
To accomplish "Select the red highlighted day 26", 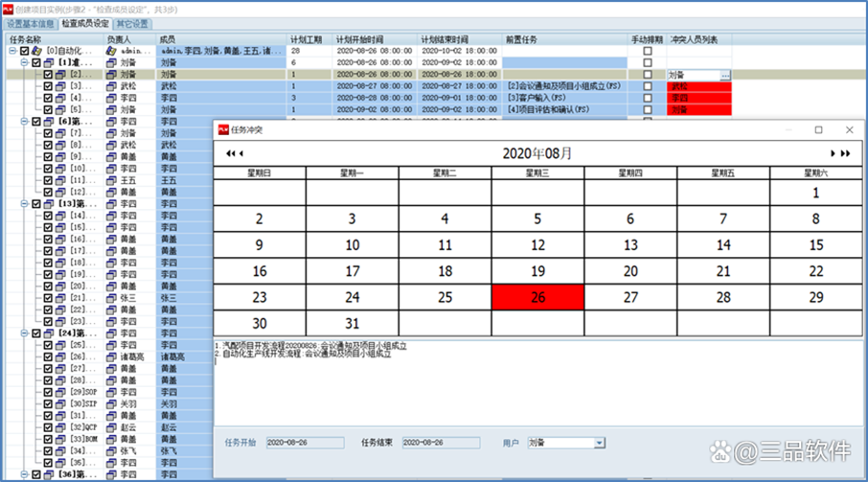I will coord(537,298).
